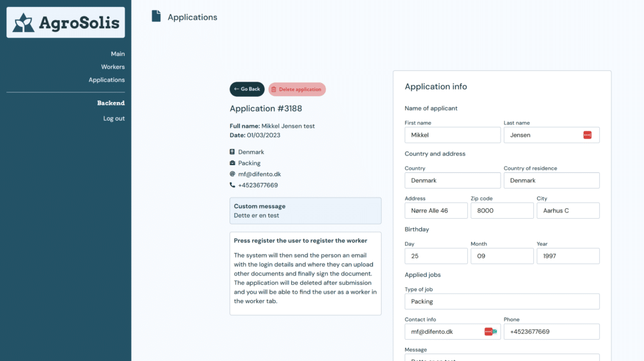Open Applications in the sidebar

[x=107, y=80]
